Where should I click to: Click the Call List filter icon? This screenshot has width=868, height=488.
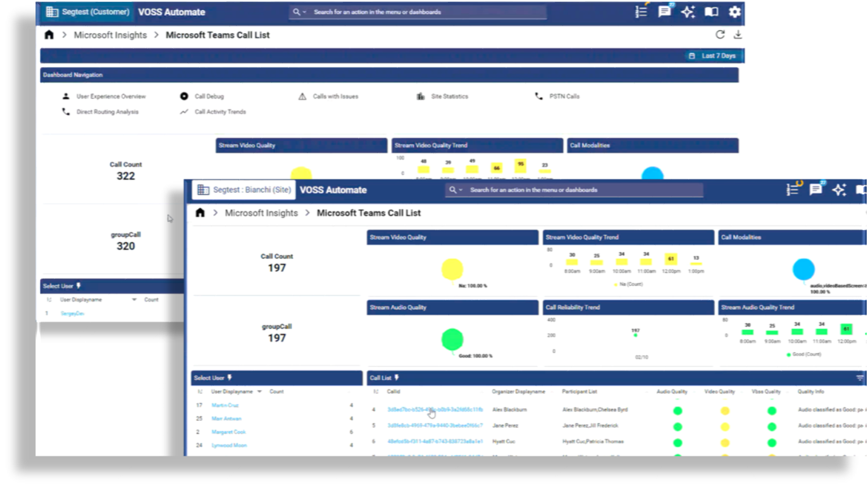pyautogui.click(x=860, y=378)
